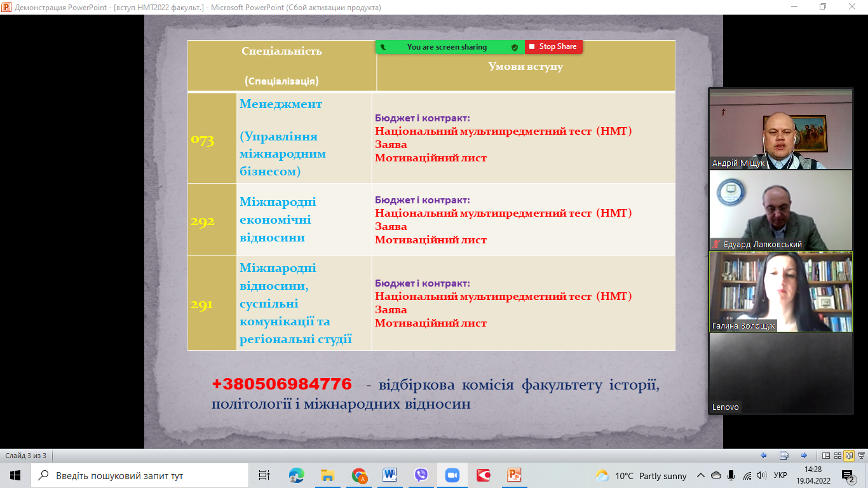The width and height of the screenshot is (868, 488).
Task: Click the Stop Share button
Action: click(553, 47)
